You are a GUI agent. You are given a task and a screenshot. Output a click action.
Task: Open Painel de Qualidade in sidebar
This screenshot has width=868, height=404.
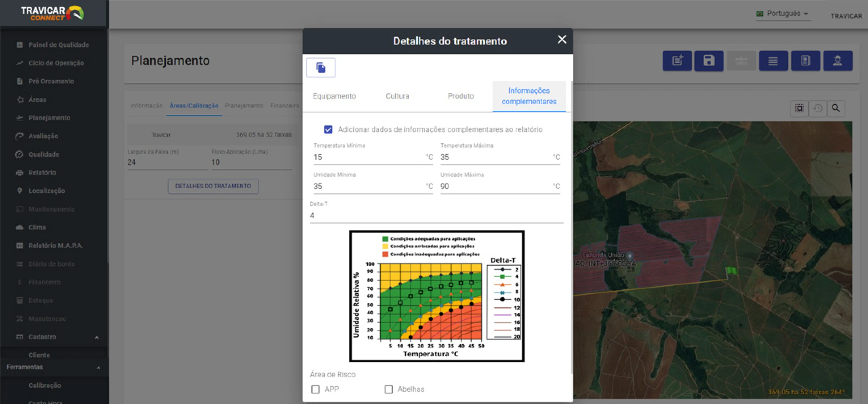point(59,45)
